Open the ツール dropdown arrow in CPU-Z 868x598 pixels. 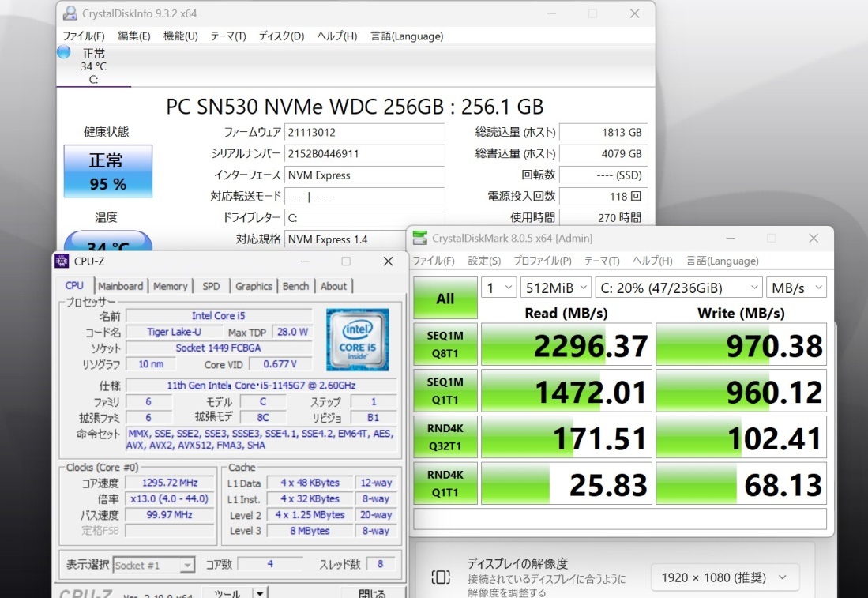pos(260,592)
